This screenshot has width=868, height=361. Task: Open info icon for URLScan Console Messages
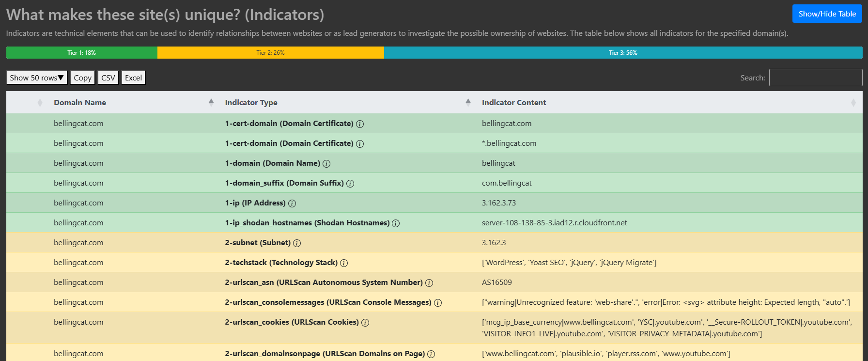click(438, 303)
